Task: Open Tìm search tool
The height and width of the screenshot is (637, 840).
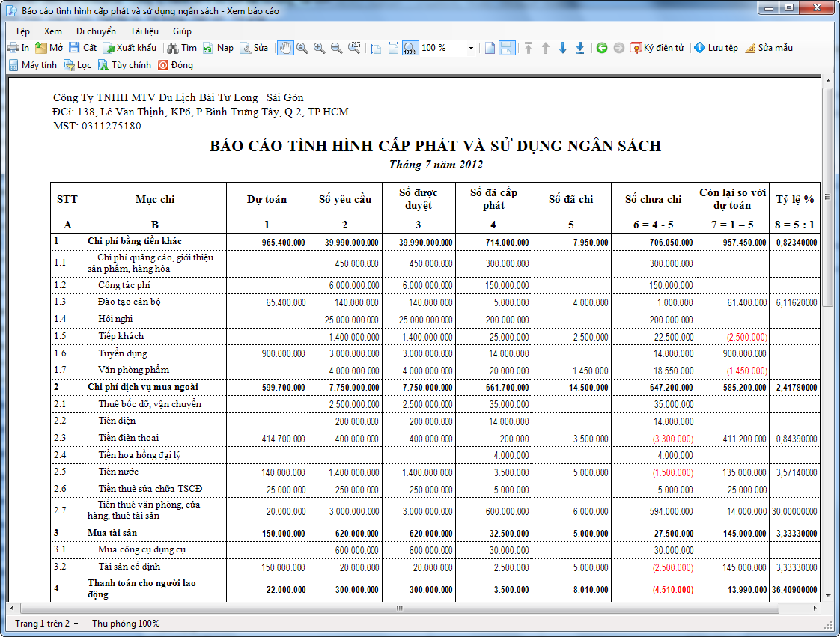Action: pos(182,48)
